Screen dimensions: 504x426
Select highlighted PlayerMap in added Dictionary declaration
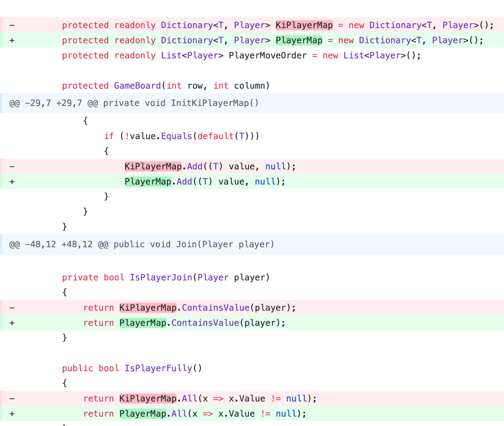[x=299, y=40]
